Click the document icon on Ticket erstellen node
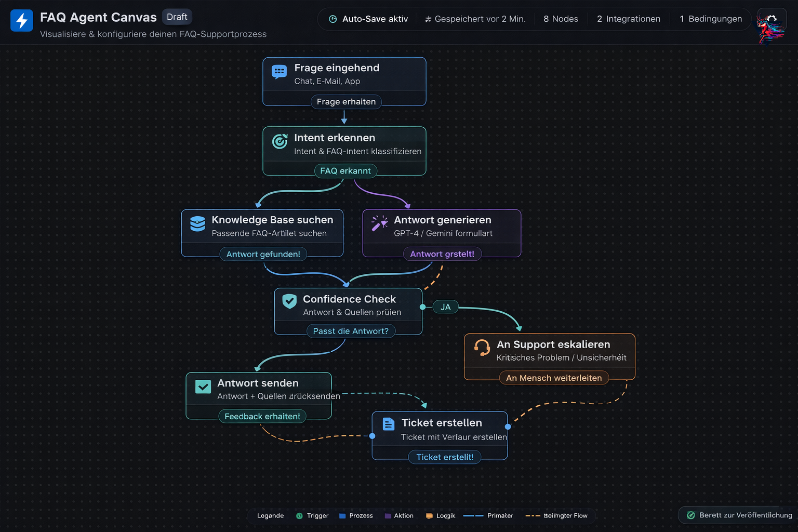 [x=388, y=424]
